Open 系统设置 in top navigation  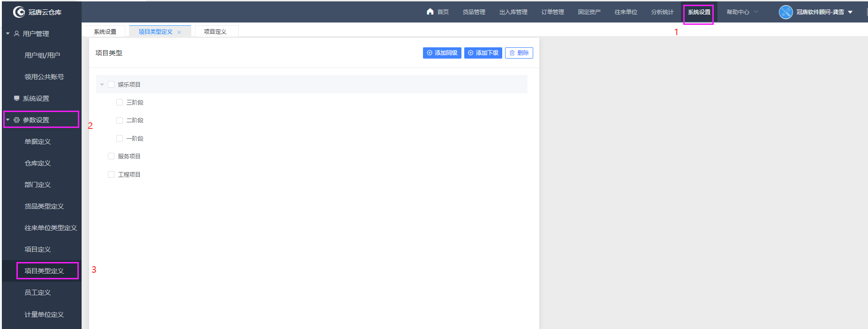coord(699,12)
